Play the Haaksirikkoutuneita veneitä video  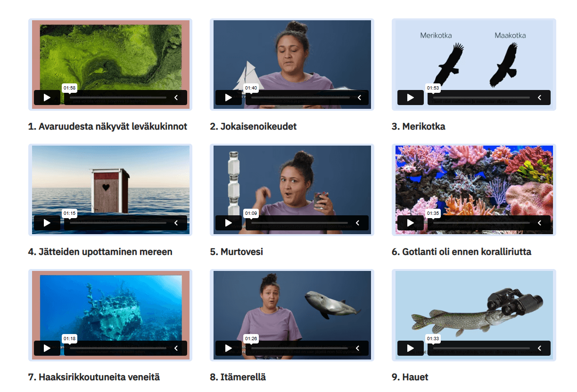tap(47, 348)
